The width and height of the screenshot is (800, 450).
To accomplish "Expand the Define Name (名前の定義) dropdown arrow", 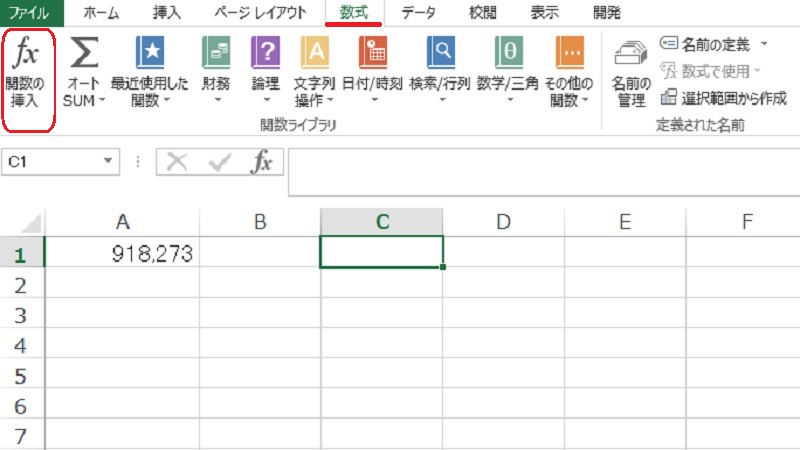I will pos(764,44).
